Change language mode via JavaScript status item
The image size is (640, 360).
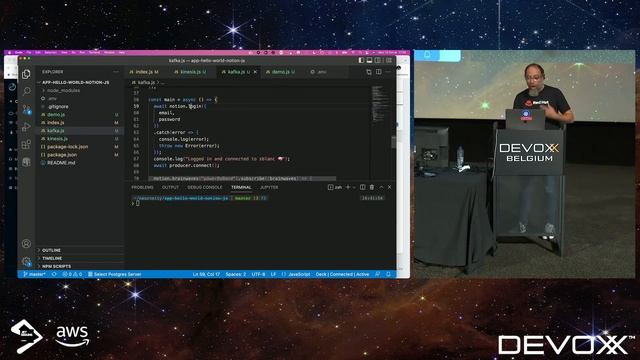point(296,274)
